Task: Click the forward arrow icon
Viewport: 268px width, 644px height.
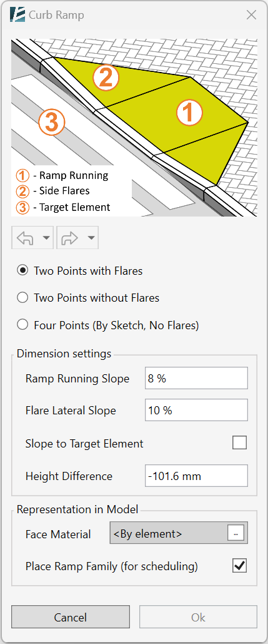Action: click(x=69, y=238)
